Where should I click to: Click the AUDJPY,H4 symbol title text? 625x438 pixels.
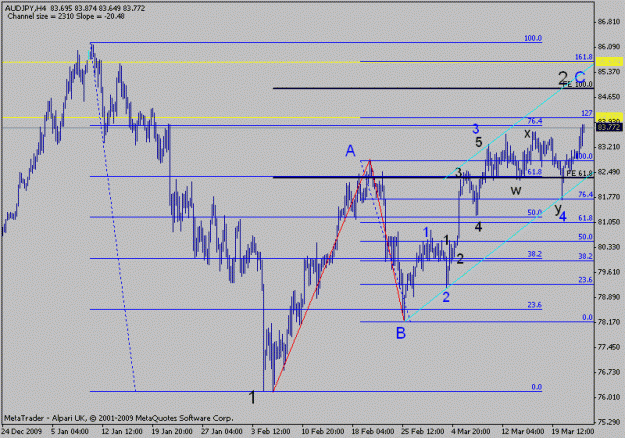coord(25,8)
